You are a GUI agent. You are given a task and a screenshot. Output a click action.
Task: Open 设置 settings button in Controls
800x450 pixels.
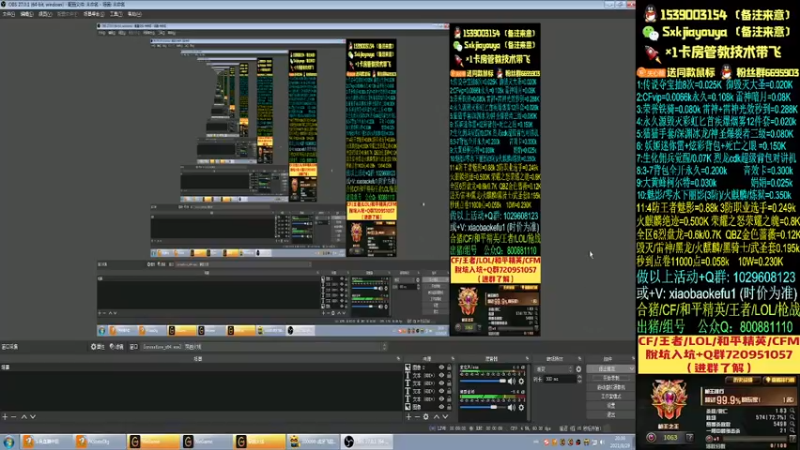pyautogui.click(x=611, y=406)
